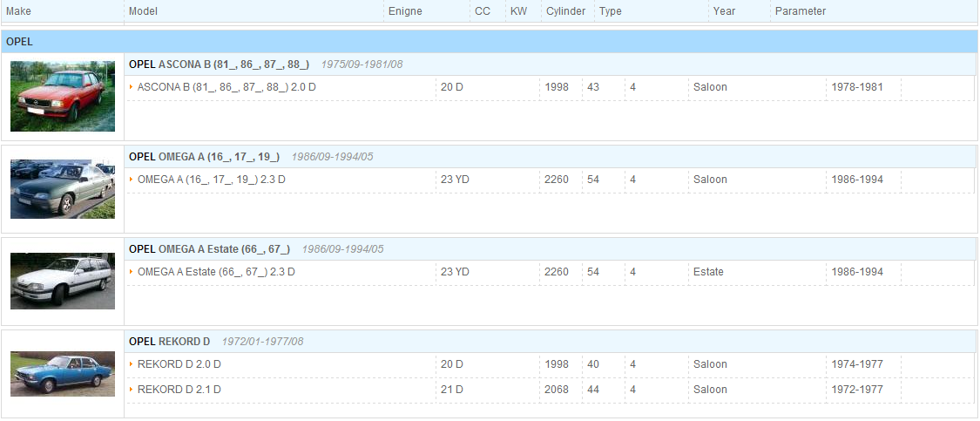The height and width of the screenshot is (421, 980).
Task: Click CC value 2068
Action: pyautogui.click(x=557, y=389)
